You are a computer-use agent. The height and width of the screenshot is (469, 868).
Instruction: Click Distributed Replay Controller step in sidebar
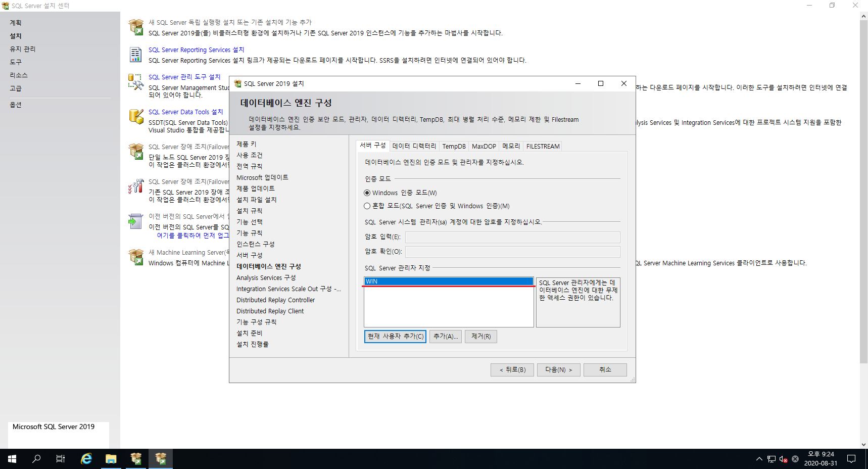coord(276,300)
